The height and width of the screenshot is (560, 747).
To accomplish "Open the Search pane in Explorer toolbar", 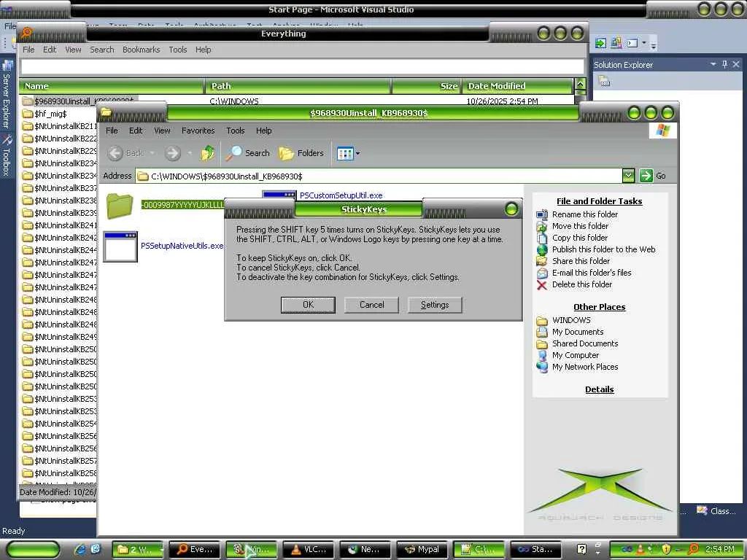I will tap(247, 153).
